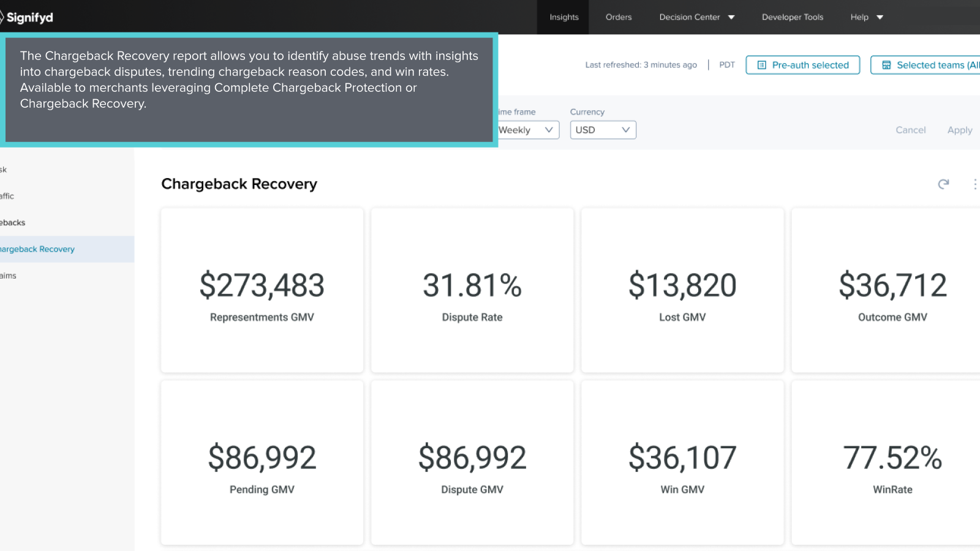Click the Representments GMV card
This screenshot has width=980, height=551.
(x=262, y=290)
